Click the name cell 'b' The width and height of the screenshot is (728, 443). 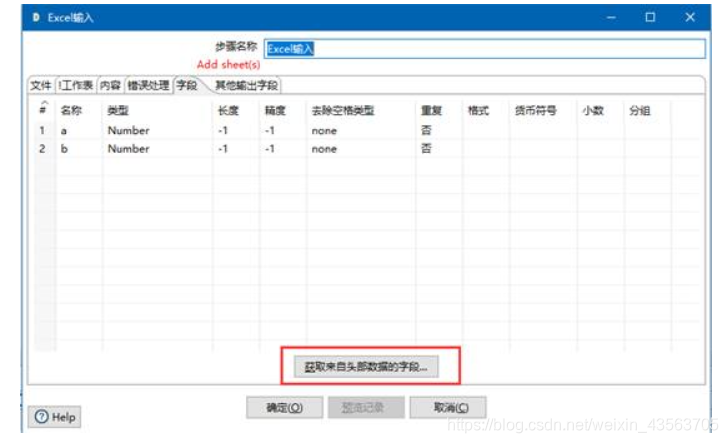pos(64,149)
